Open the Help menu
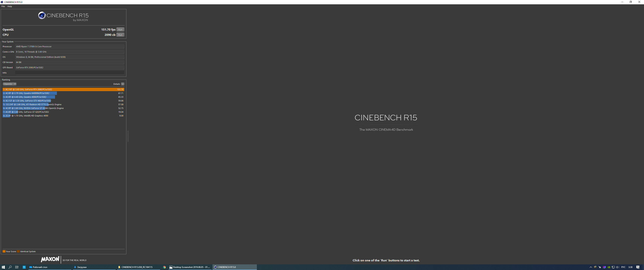The height and width of the screenshot is (270, 644). point(10,7)
